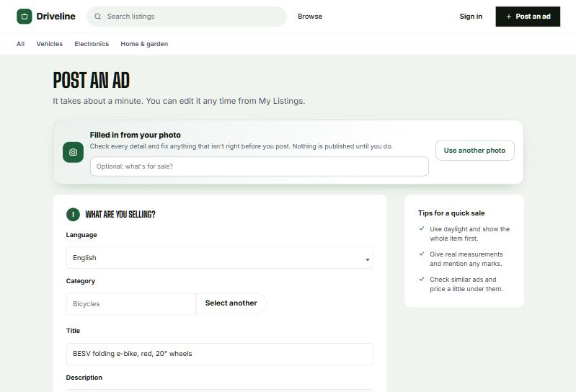Open the Browse link
This screenshot has width=576, height=392.
click(310, 17)
